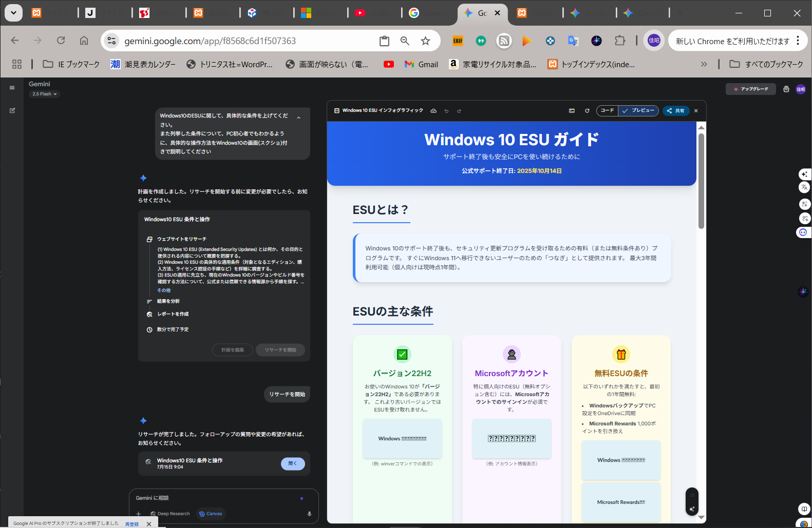812x528 pixels.
Task: Open the 2.5 Flash model selector dropdown
Action: point(45,94)
